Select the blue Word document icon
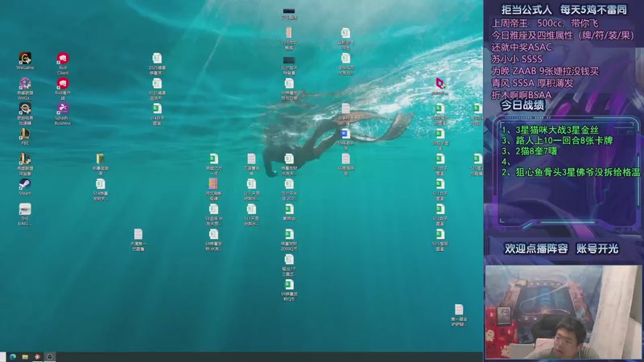This screenshot has height=362, width=644. [x=345, y=139]
